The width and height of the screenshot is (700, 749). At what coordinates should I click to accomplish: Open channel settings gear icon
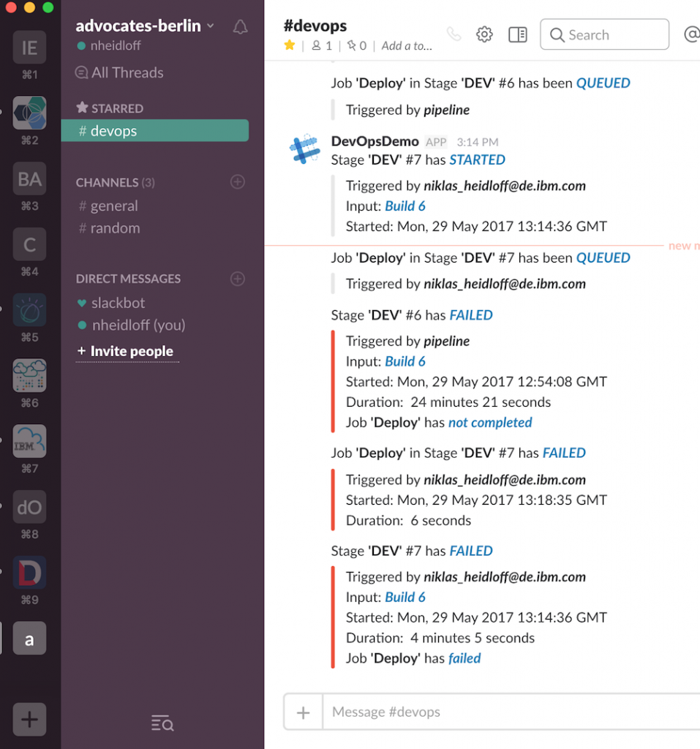[x=484, y=34]
